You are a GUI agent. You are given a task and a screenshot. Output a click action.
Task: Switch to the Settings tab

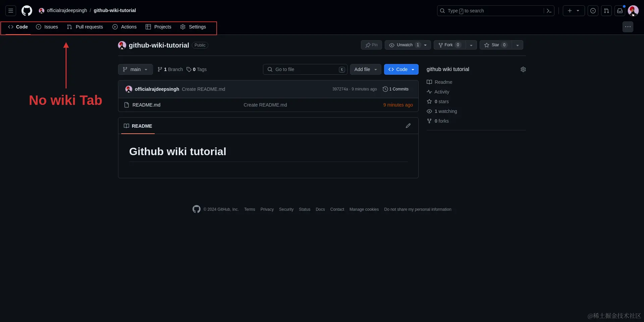click(x=193, y=27)
